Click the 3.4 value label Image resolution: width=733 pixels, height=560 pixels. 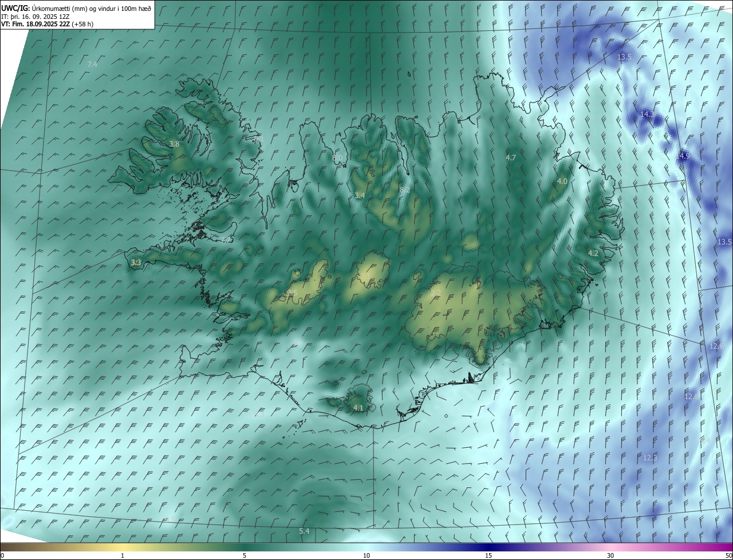pos(360,195)
